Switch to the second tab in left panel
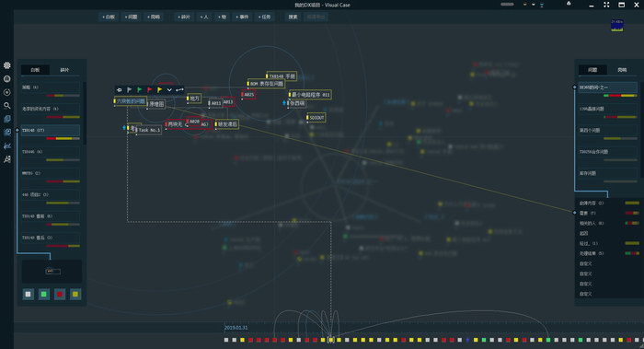This screenshot has height=349, width=644. pyautogui.click(x=64, y=70)
